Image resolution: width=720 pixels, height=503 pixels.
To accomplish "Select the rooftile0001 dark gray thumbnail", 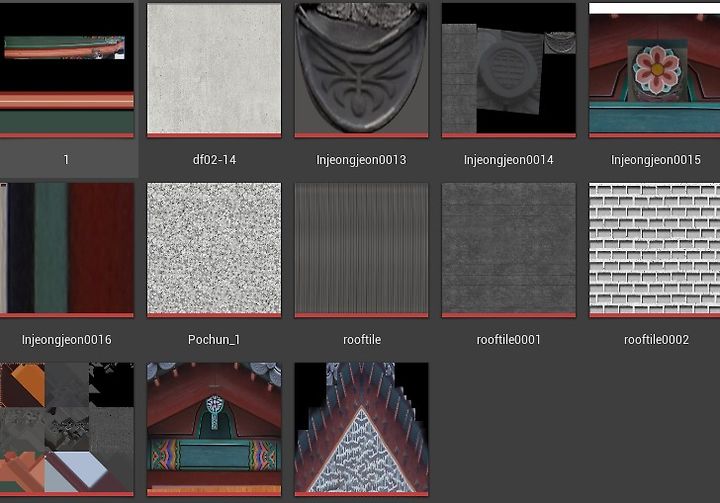I will pos(509,250).
